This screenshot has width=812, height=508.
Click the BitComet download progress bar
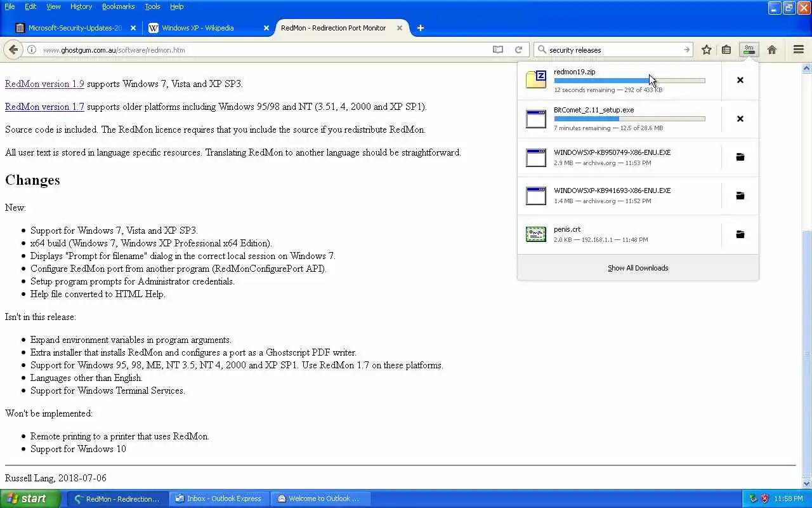tap(629, 119)
